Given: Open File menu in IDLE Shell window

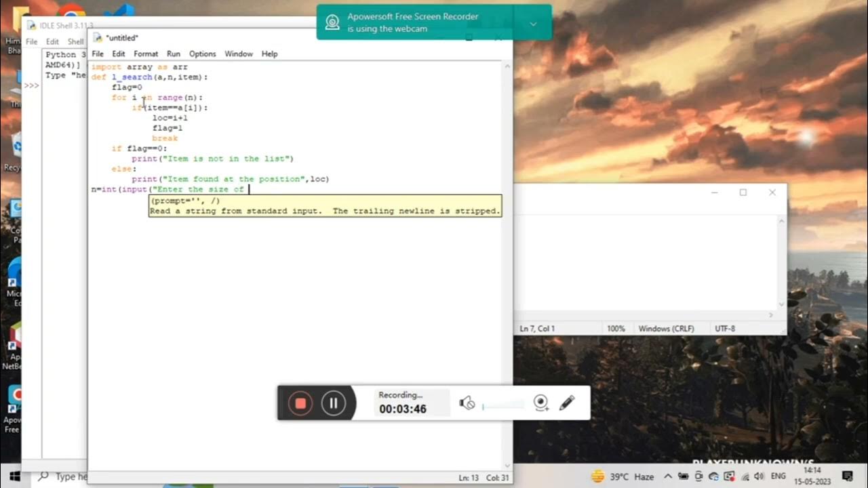Looking at the screenshot, I should pyautogui.click(x=31, y=41).
